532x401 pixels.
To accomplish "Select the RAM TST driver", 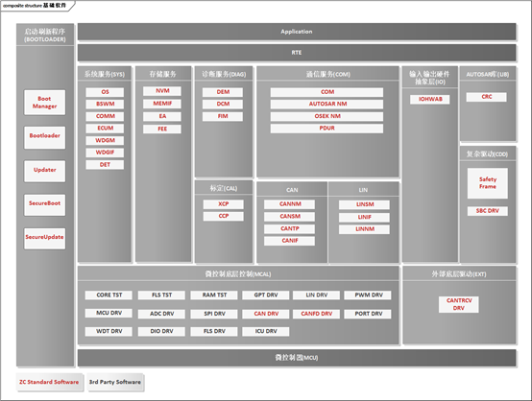I will (x=214, y=295).
